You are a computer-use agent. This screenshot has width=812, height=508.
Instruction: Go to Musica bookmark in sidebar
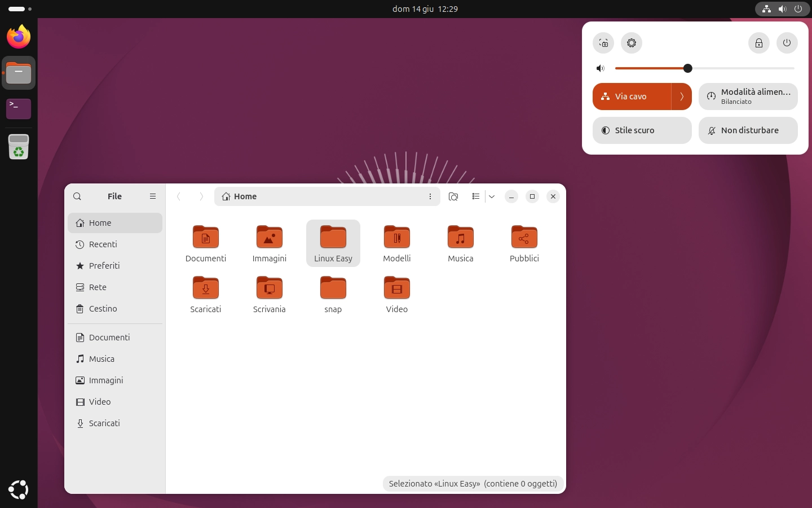[115, 359]
